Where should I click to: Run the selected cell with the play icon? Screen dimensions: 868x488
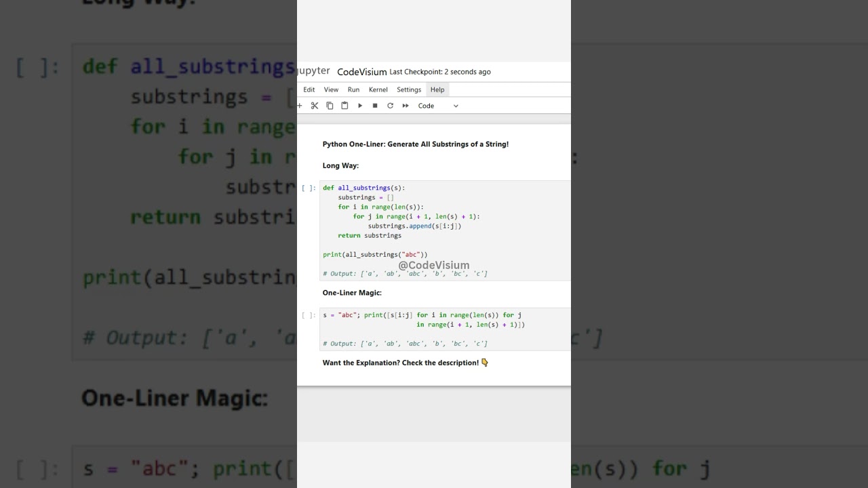click(x=360, y=106)
